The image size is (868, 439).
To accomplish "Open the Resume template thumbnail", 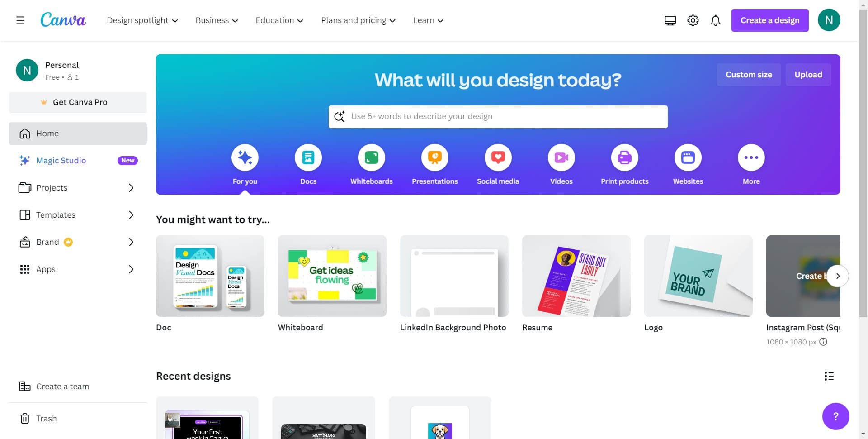I will pyautogui.click(x=576, y=276).
